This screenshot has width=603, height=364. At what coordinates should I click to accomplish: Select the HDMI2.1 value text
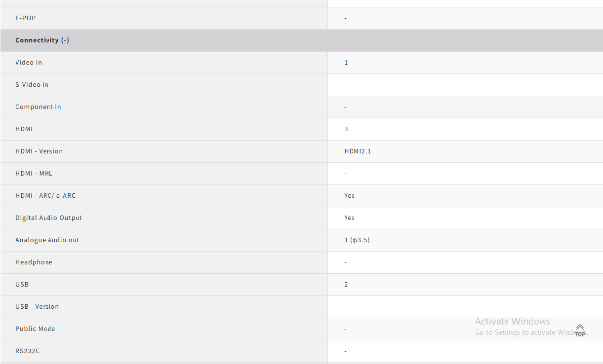pyautogui.click(x=358, y=151)
